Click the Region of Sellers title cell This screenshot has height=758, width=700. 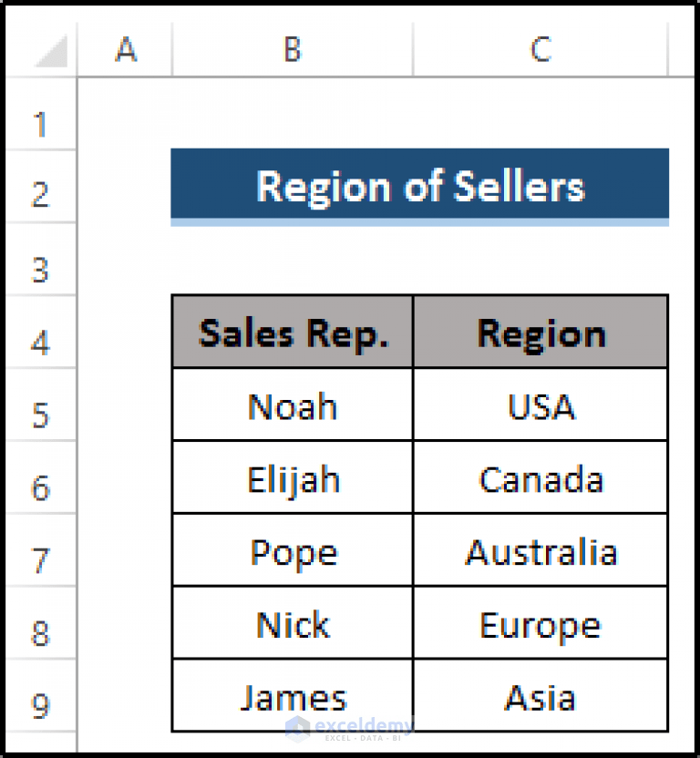[420, 186]
